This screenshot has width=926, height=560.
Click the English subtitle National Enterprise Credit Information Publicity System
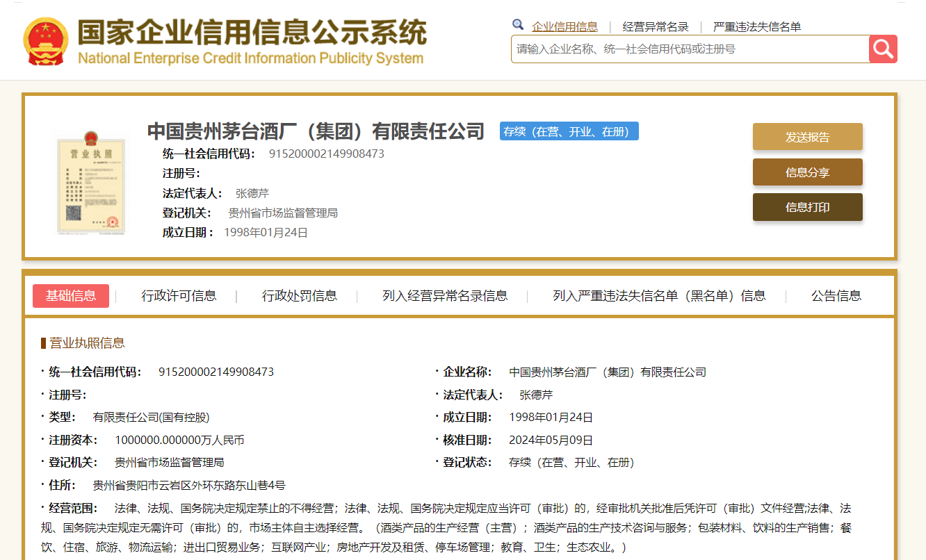pos(250,58)
